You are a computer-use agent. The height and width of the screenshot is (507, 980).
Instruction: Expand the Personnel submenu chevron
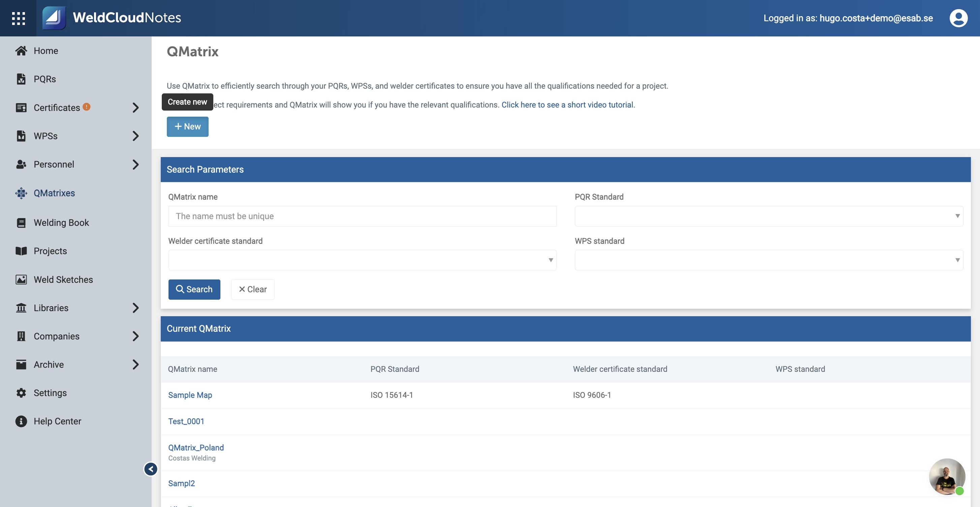[x=135, y=165]
